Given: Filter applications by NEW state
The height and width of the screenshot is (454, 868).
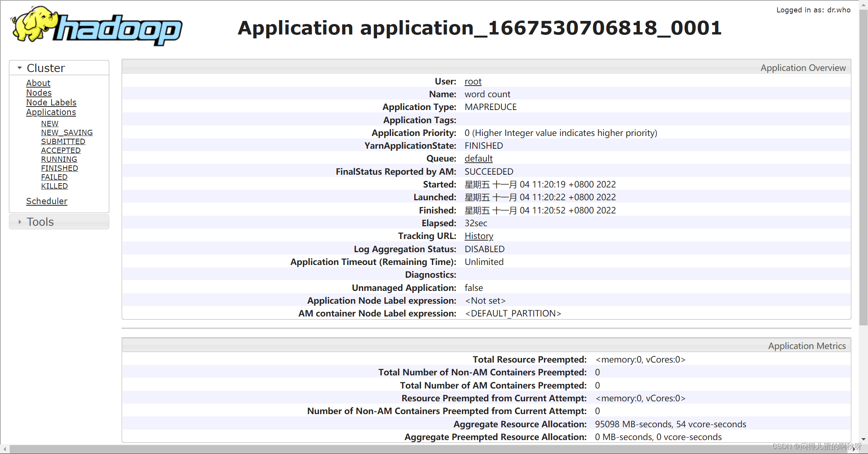Looking at the screenshot, I should [50, 124].
